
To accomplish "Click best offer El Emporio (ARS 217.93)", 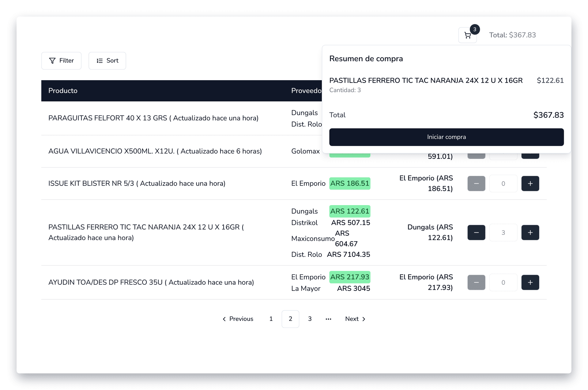I will (x=426, y=282).
